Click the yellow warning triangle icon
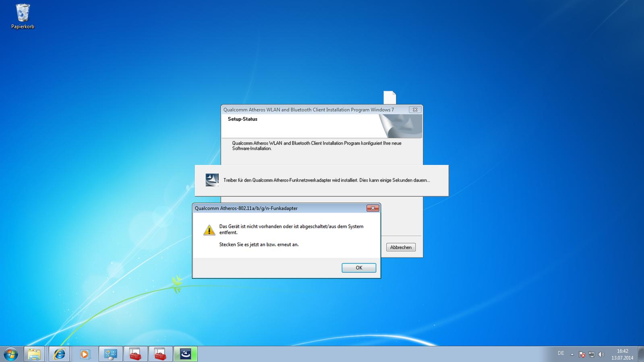Screen dimensions: 644x362 tap(209, 230)
